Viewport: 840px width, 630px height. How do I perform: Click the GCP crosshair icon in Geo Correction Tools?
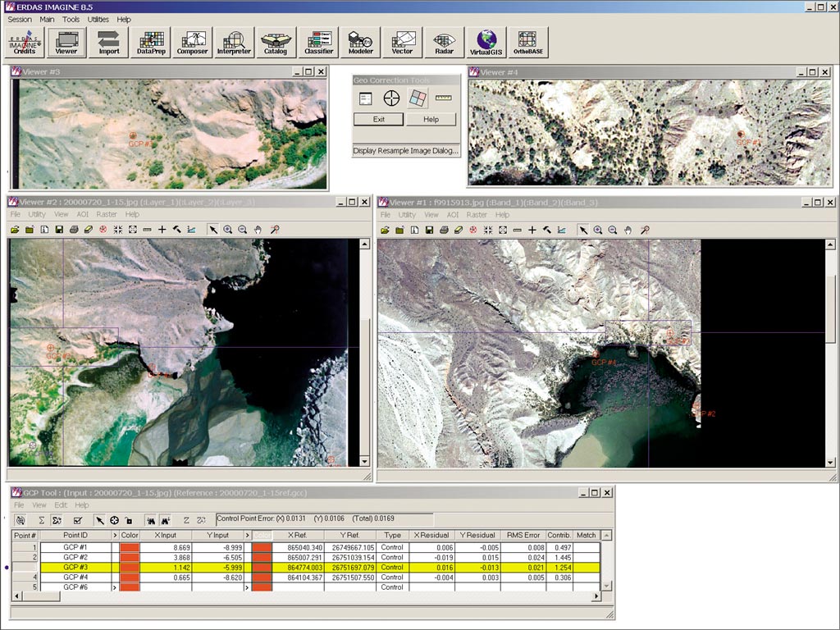(x=391, y=98)
